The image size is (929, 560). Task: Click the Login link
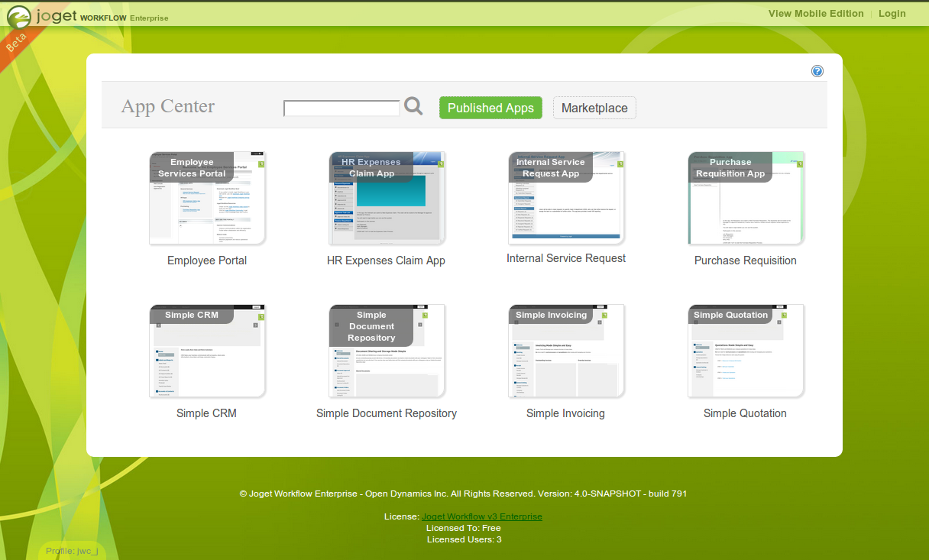point(892,13)
